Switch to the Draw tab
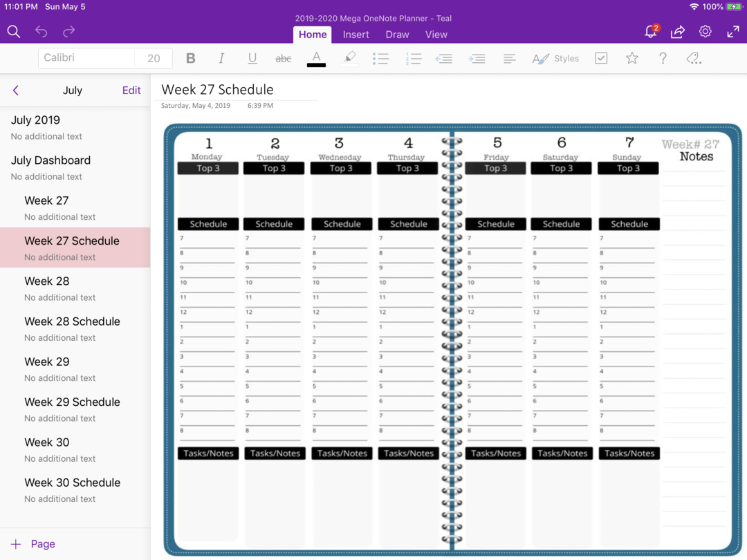 (x=397, y=35)
